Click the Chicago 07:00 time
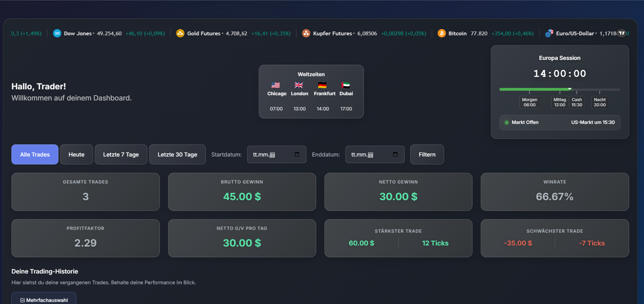The image size is (644, 304). (x=276, y=109)
